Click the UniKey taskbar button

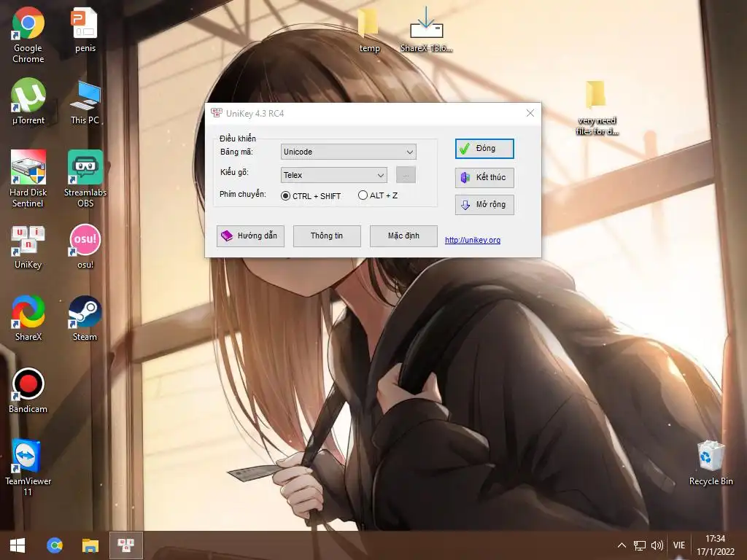(x=125, y=545)
